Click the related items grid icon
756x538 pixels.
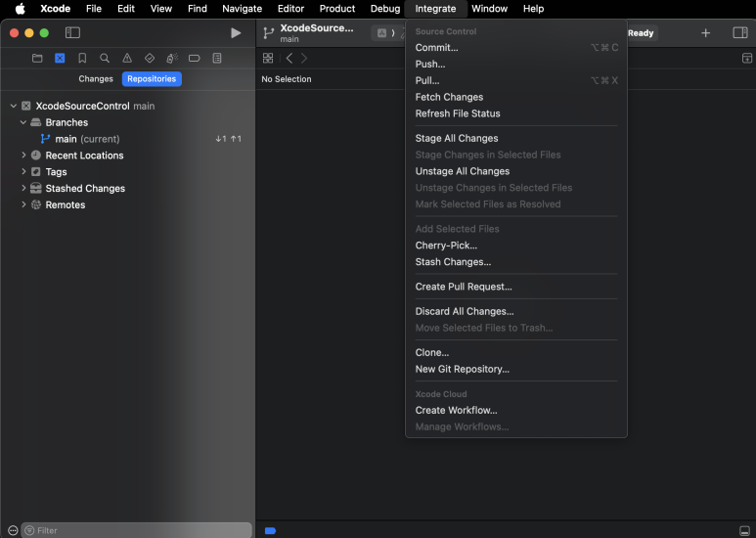pos(268,59)
